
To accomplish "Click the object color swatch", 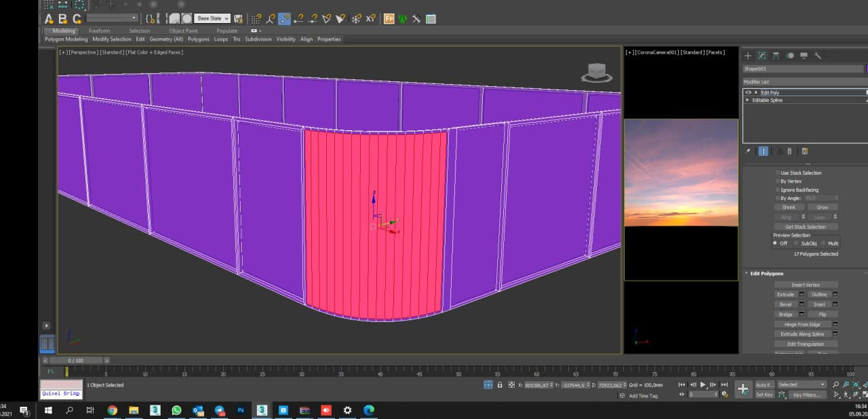I will [x=866, y=68].
